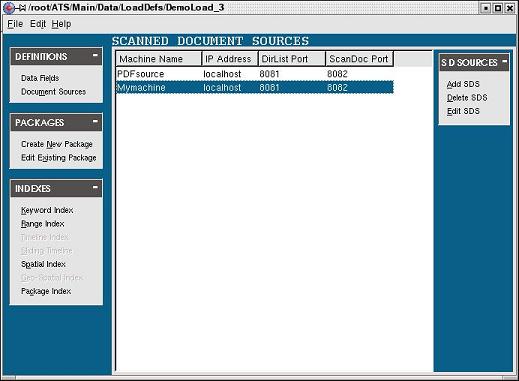519x381 pixels.
Task: Collapse the PACKAGES panel
Action: 95,122
